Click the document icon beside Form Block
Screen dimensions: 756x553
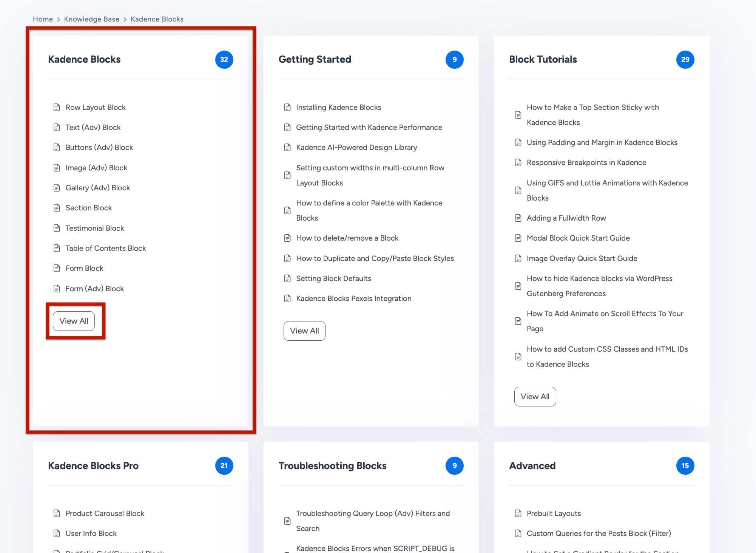tap(57, 268)
